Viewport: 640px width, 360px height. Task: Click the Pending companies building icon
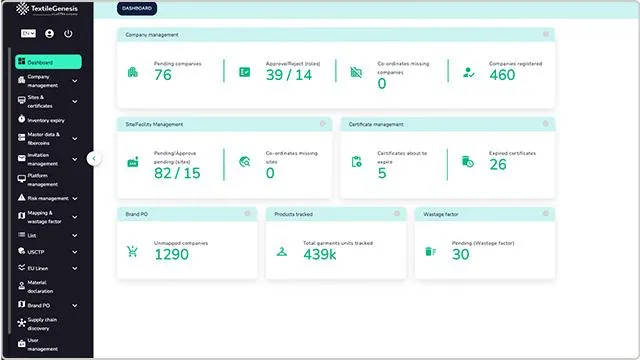coord(133,73)
